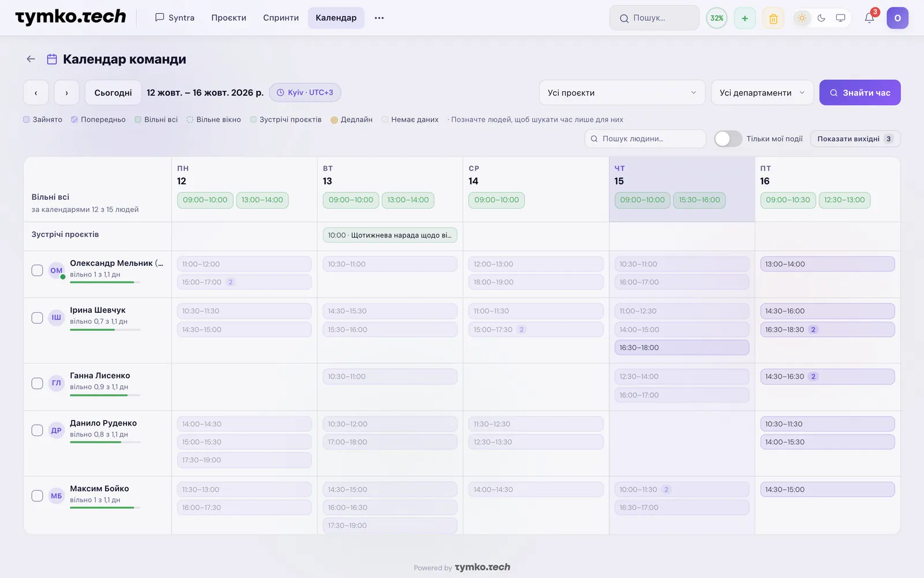Select Thursday free slot 15:30–16:00
The height and width of the screenshot is (578, 924).
[x=699, y=200]
